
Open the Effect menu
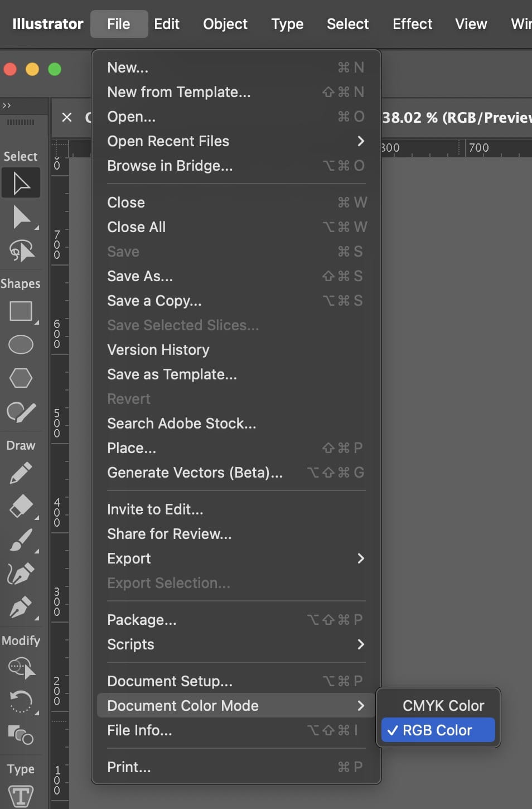pyautogui.click(x=413, y=24)
